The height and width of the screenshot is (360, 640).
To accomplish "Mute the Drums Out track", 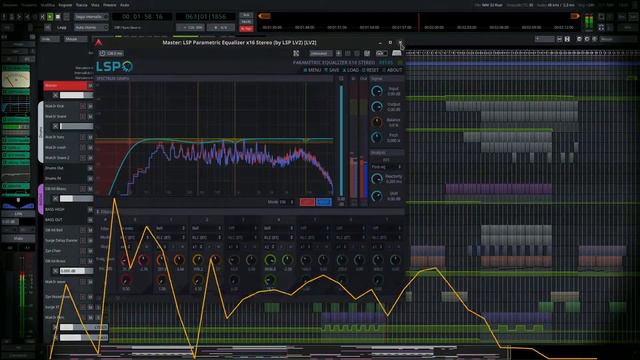I will [90, 168].
